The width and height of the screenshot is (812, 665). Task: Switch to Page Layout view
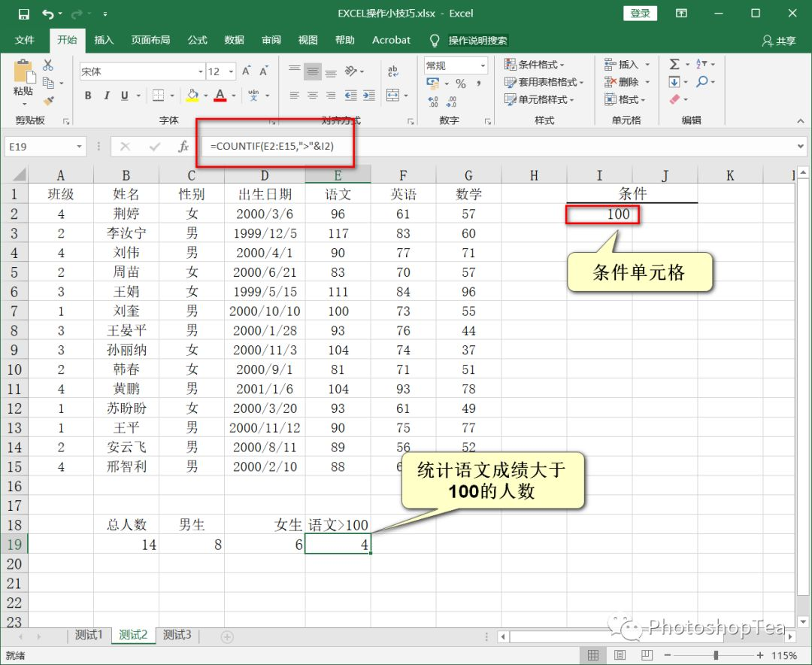pos(620,655)
